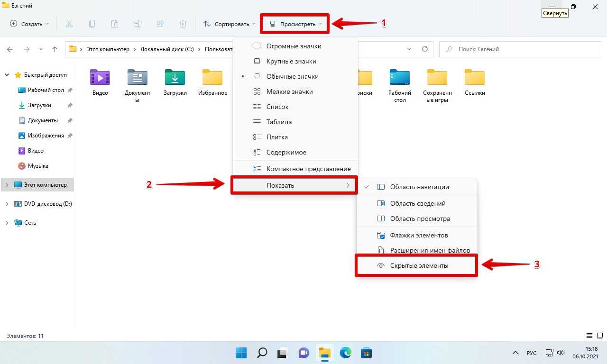This screenshot has width=607, height=364.
Task: Click the Delete trash icon
Action: [183, 24]
